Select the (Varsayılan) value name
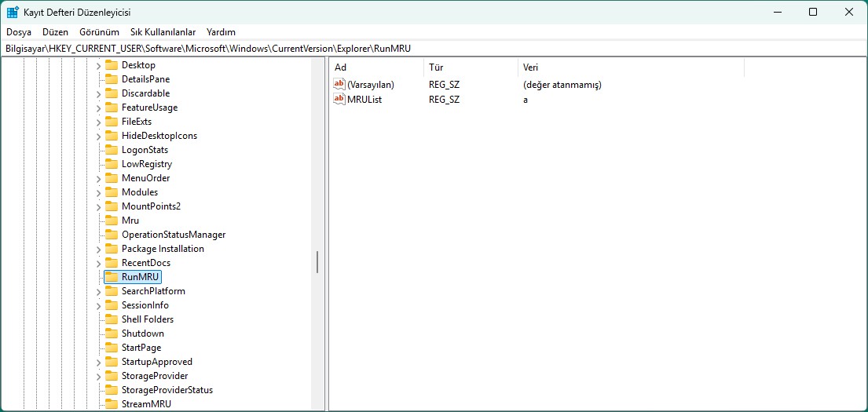 [370, 86]
